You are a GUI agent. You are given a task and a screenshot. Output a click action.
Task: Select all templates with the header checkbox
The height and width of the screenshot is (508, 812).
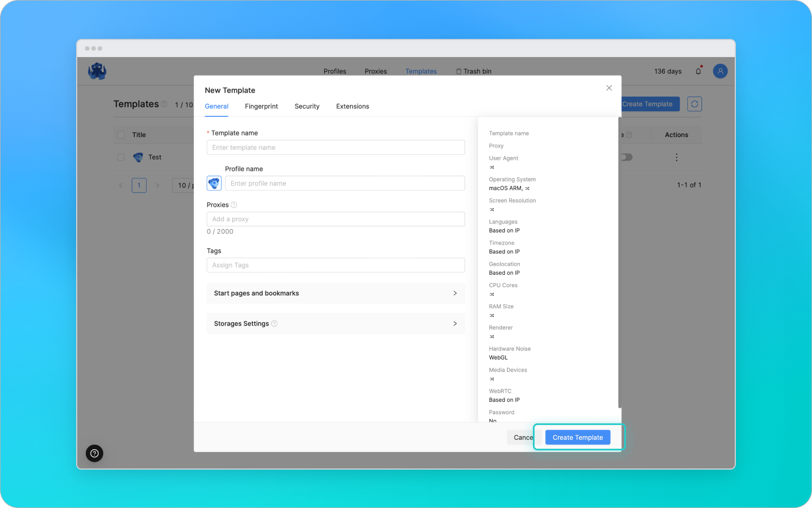click(121, 134)
